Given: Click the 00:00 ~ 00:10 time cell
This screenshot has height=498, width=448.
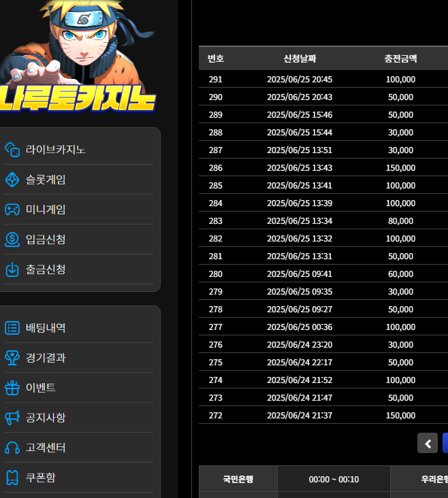Looking at the screenshot, I should (x=334, y=479).
